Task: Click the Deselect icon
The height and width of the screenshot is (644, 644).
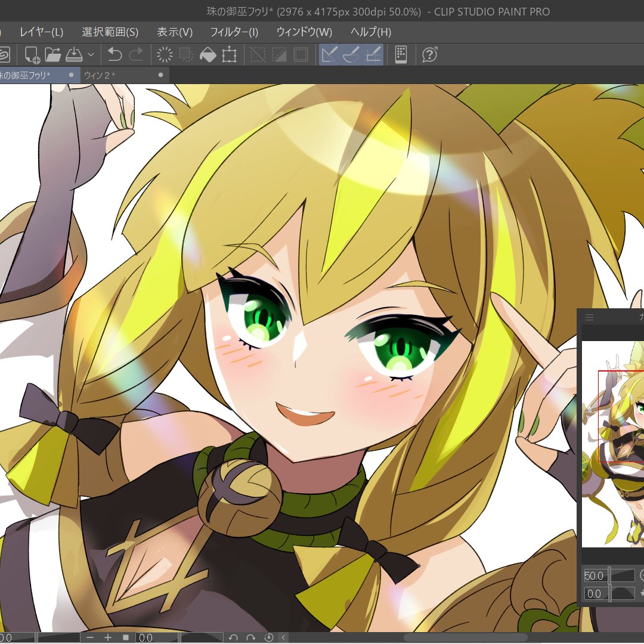Action: tap(258, 55)
